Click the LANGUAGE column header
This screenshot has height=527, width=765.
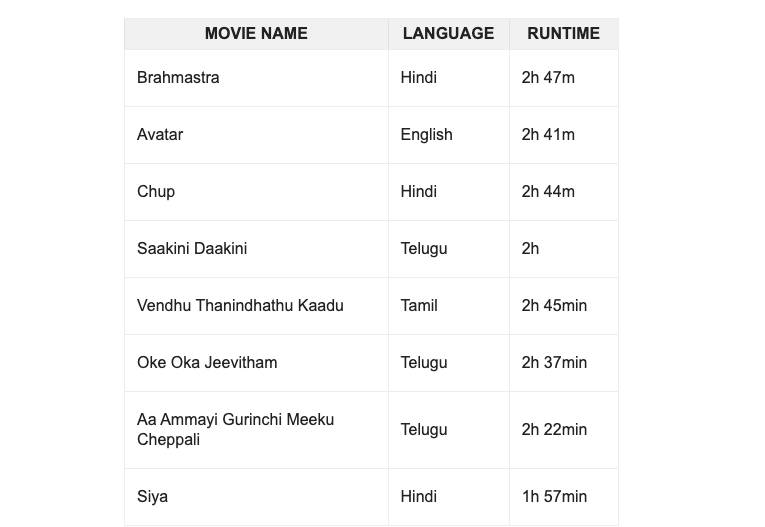(448, 33)
